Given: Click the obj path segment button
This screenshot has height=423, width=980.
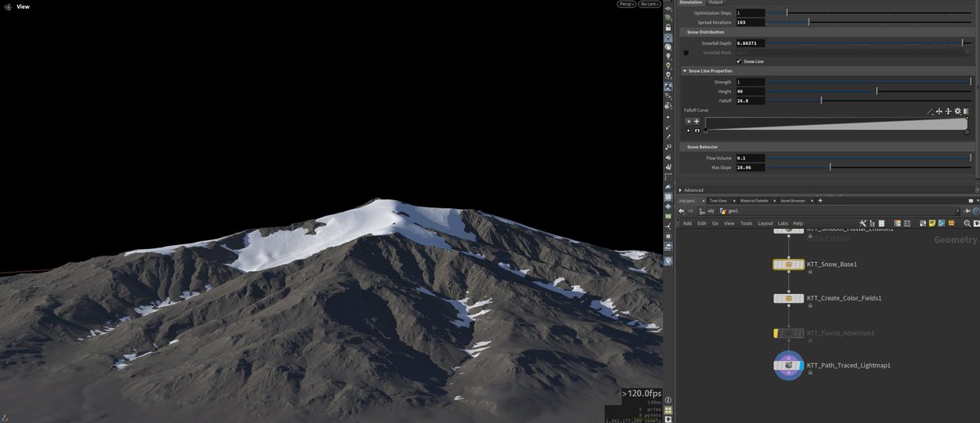Looking at the screenshot, I should click(x=706, y=211).
